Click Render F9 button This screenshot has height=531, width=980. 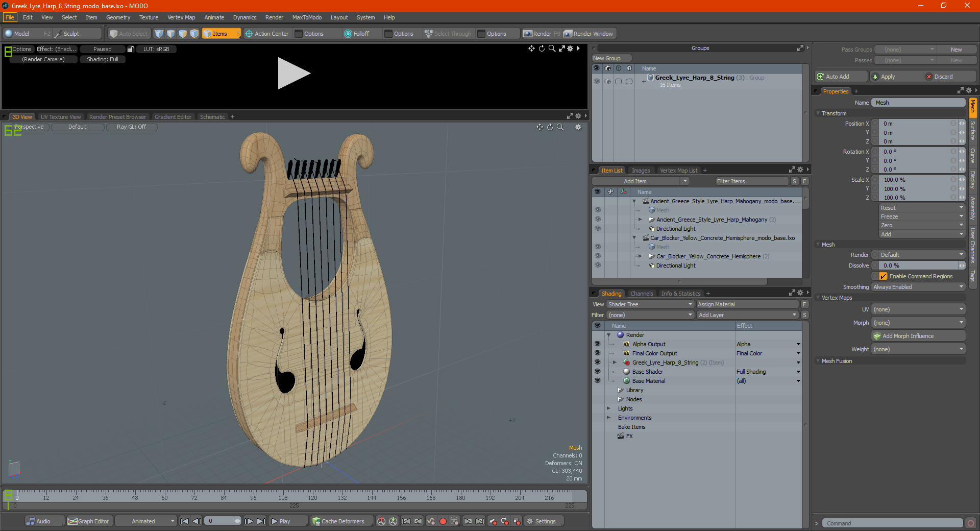click(x=542, y=34)
